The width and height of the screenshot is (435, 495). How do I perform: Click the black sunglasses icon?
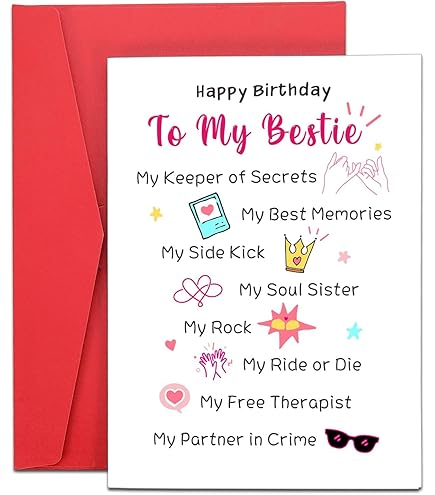[352, 440]
